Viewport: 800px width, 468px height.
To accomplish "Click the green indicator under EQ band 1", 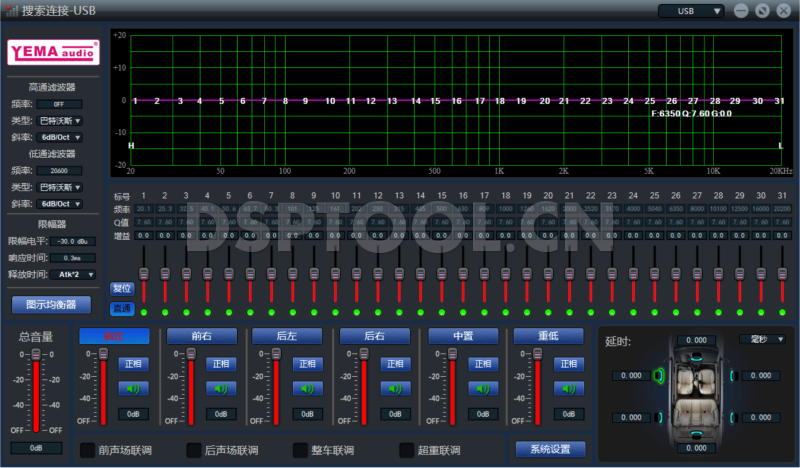I will pyautogui.click(x=144, y=312).
